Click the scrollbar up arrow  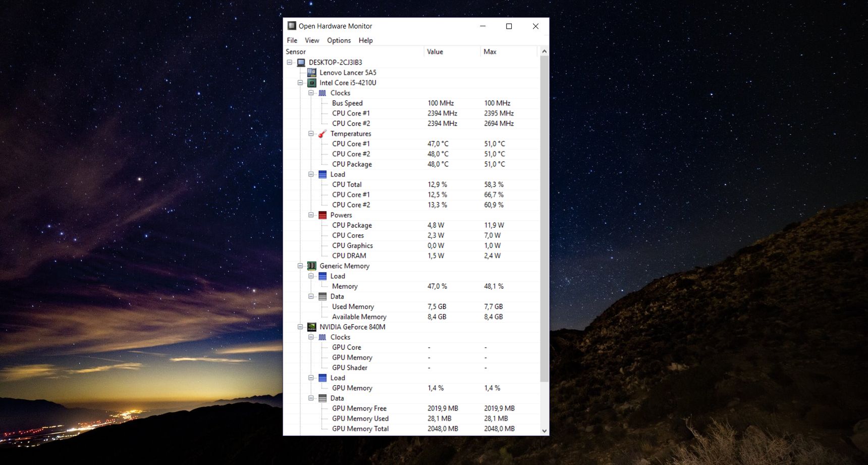click(544, 51)
